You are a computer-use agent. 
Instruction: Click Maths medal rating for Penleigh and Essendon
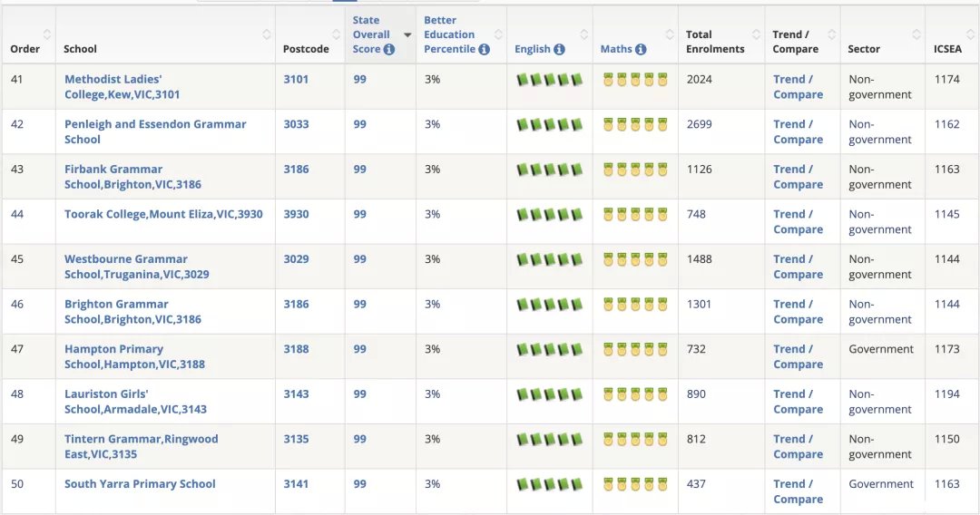(x=635, y=125)
